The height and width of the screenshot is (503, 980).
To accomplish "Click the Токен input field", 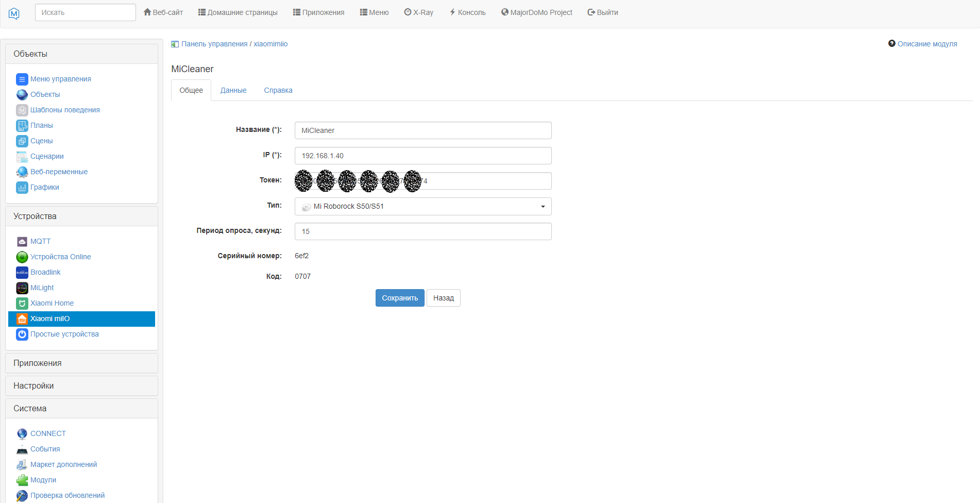I will click(x=423, y=181).
